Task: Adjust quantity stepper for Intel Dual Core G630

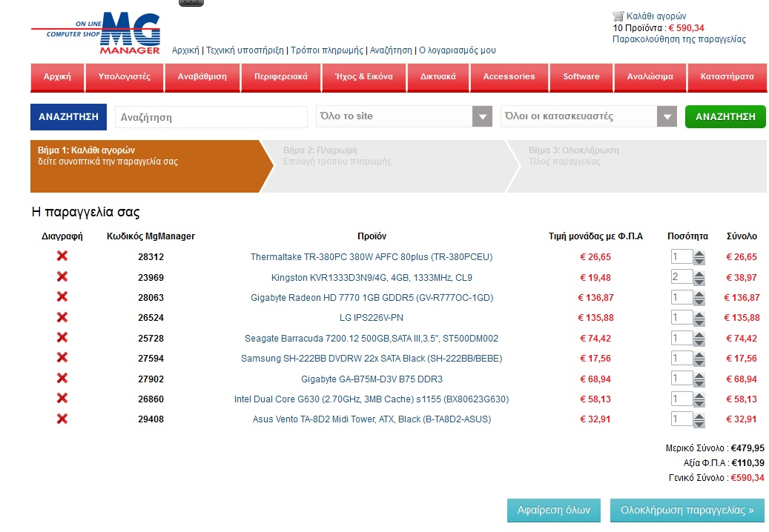Action: coord(699,399)
